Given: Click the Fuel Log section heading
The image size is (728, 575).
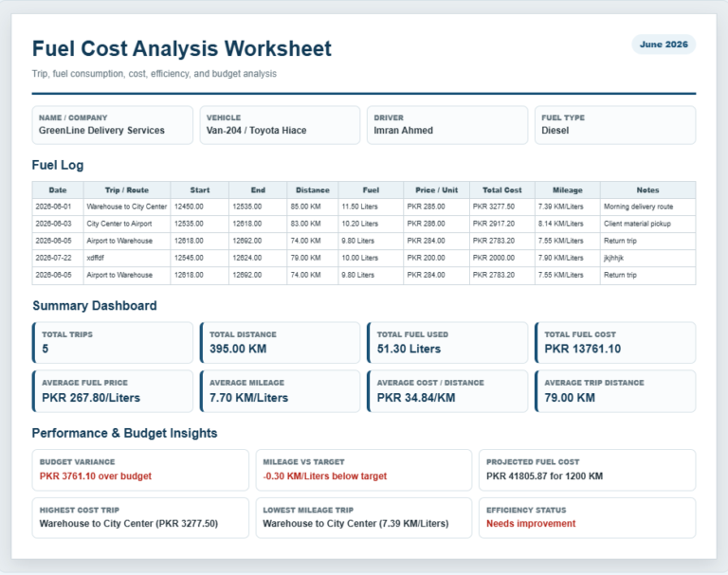Looking at the screenshot, I should pos(58,165).
